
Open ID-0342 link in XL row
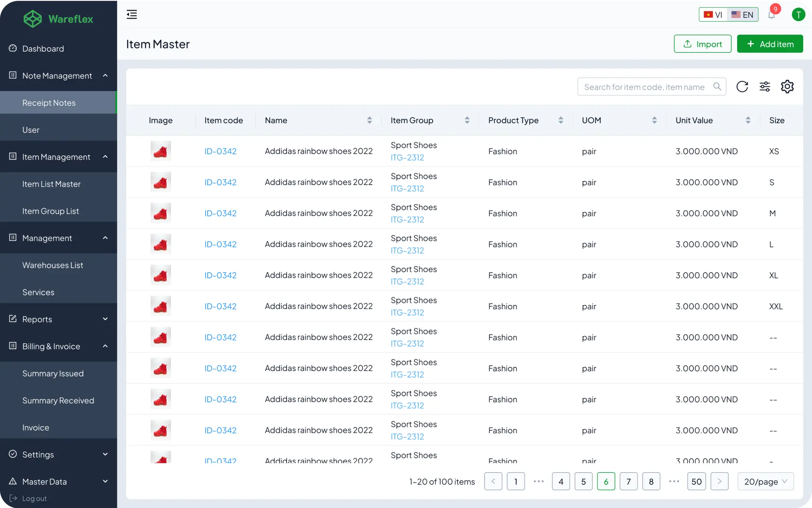coord(220,275)
